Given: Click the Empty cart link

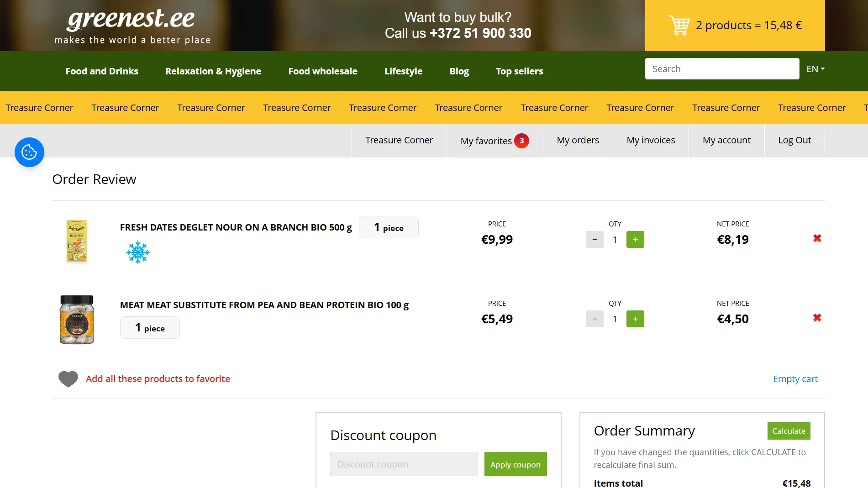Looking at the screenshot, I should 795,379.
